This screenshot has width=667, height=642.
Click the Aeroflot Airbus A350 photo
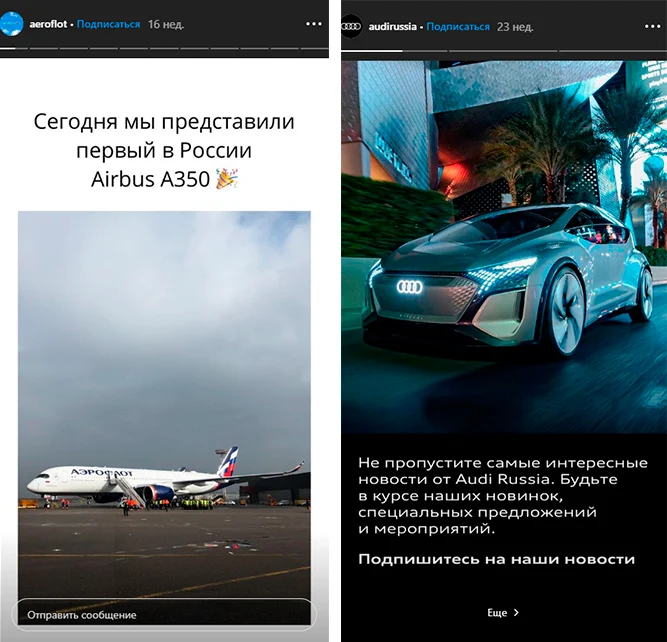tap(164, 418)
